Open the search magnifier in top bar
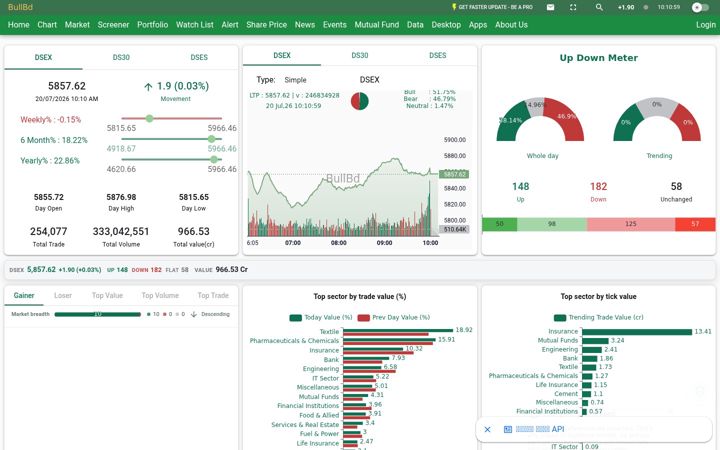The height and width of the screenshot is (450, 720). (x=599, y=7)
